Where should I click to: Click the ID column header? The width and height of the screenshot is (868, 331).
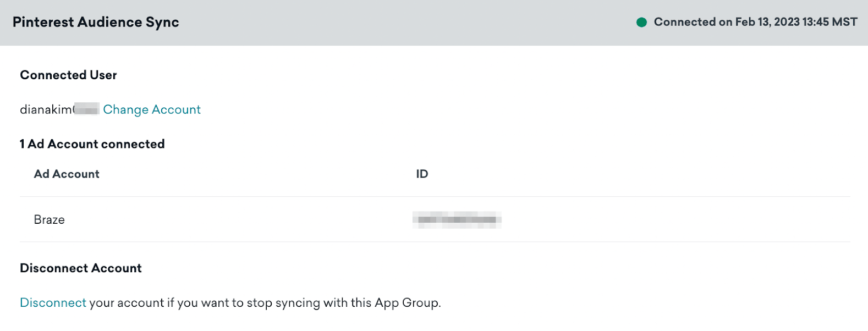pyautogui.click(x=422, y=174)
